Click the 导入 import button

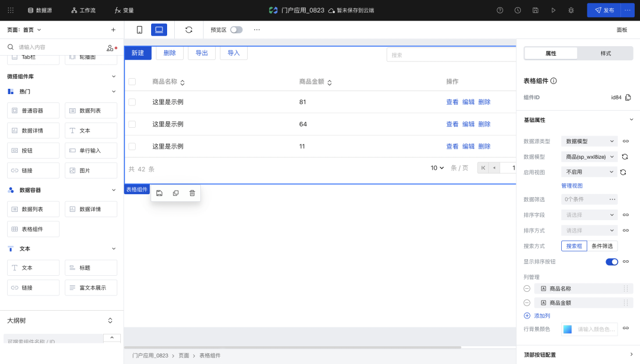233,53
